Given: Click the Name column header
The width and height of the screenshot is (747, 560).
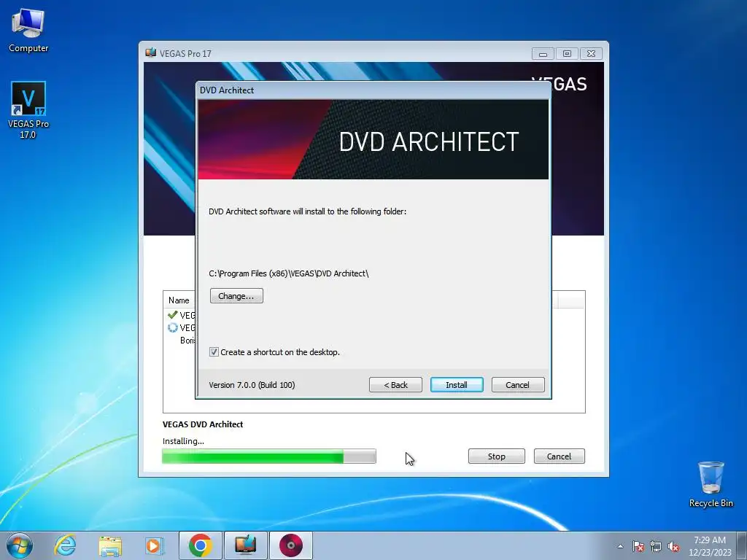Looking at the screenshot, I should pyautogui.click(x=180, y=300).
